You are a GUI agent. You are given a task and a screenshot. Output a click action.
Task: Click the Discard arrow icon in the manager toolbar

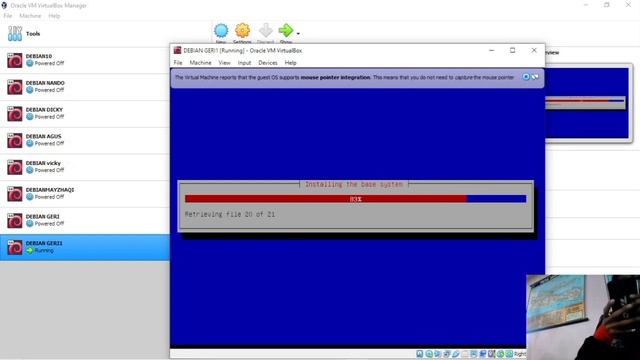[266, 31]
